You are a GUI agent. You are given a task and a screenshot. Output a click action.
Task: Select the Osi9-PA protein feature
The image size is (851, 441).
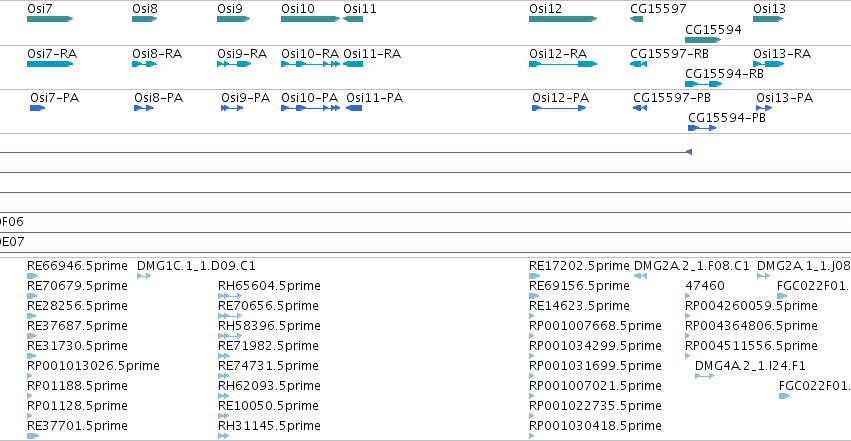click(232, 108)
